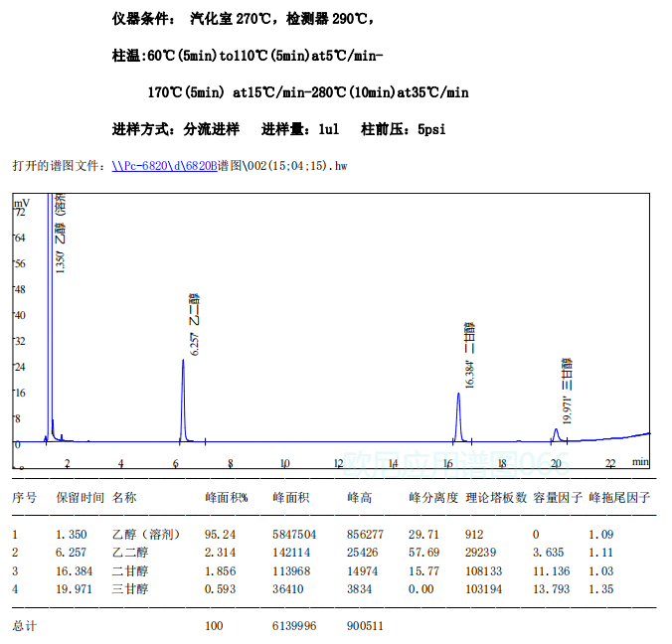The height and width of the screenshot is (644, 672).
Task: Click the 总计 label in the totals row
Action: coord(24,626)
